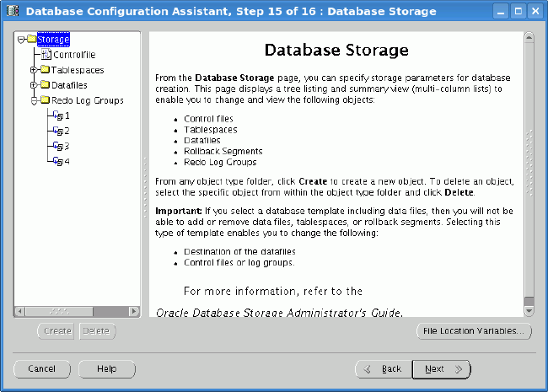Select redo log group 3 icon
Image resolution: width=548 pixels, height=392 pixels.
pyautogui.click(x=58, y=146)
